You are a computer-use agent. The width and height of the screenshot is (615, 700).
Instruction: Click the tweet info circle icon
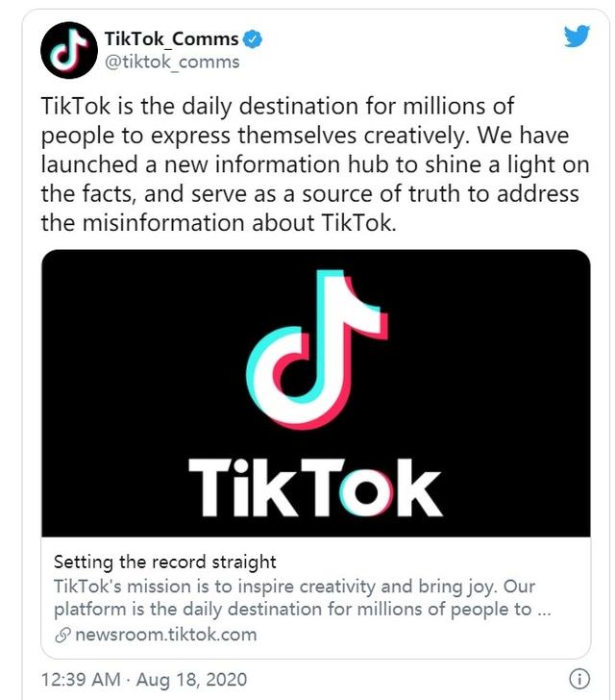pos(579,679)
